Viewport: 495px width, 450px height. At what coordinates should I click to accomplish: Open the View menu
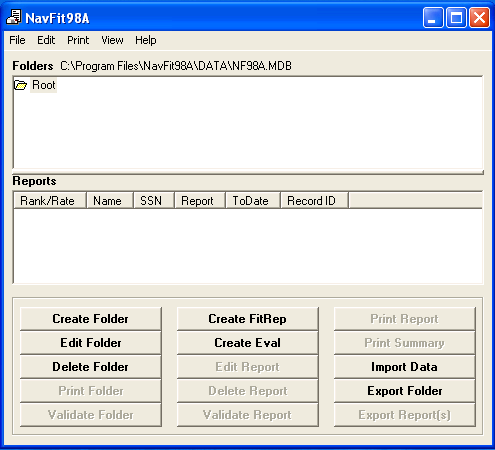[112, 40]
